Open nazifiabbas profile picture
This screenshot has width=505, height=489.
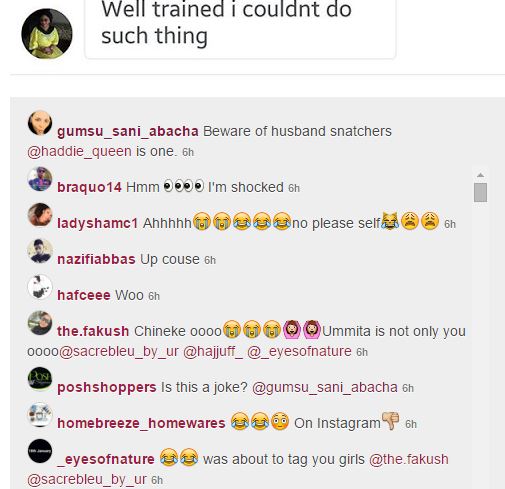pyautogui.click(x=40, y=251)
